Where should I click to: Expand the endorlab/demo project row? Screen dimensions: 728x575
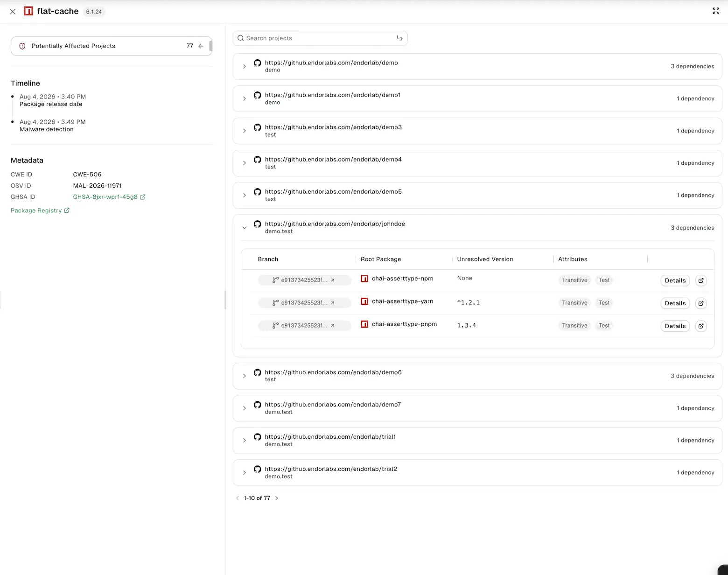(244, 66)
